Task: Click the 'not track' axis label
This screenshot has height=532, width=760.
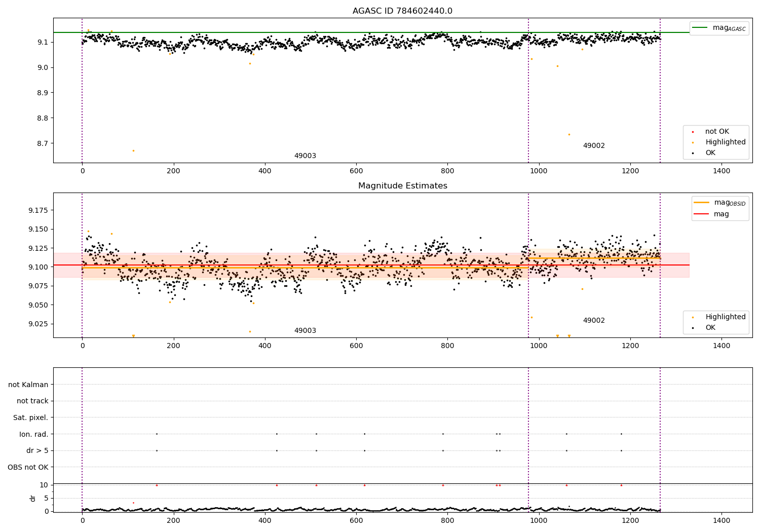Action: click(32, 401)
